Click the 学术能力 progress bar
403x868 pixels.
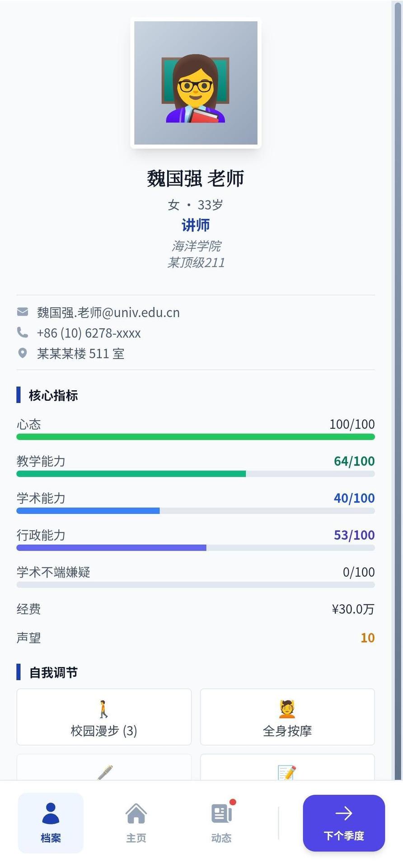pos(196,511)
